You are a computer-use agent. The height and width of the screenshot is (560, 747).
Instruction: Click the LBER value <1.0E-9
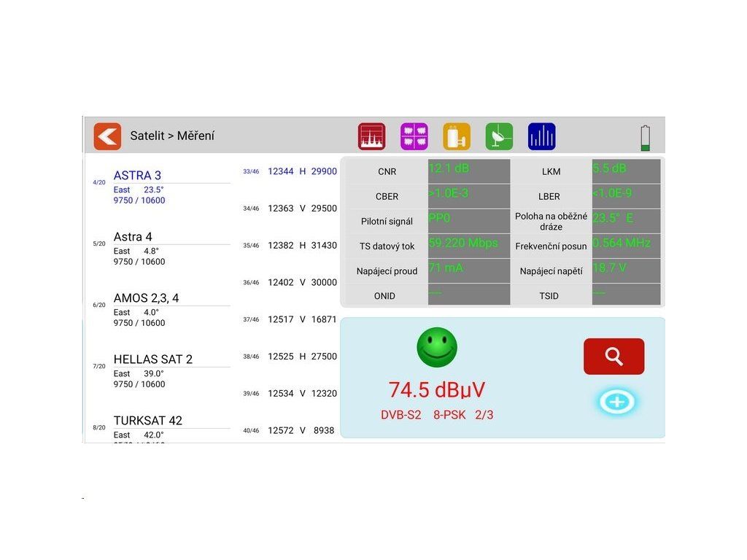626,196
